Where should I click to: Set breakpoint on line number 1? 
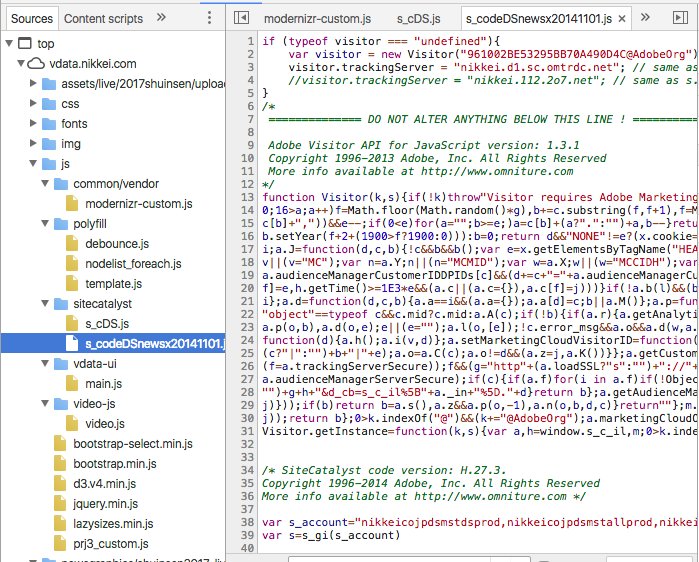tap(251, 41)
